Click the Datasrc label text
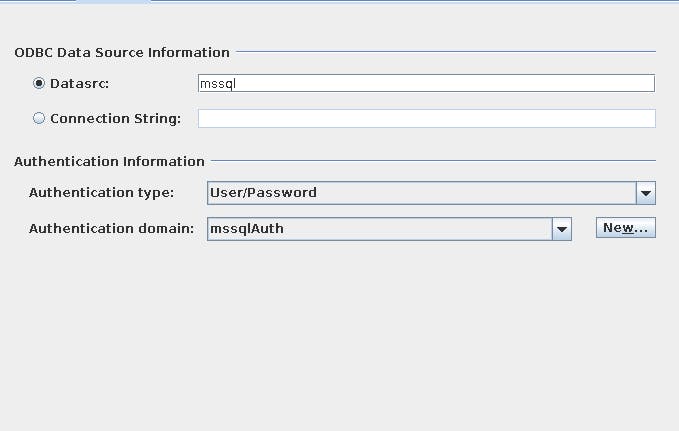This screenshot has height=431, width=679. pyautogui.click(x=78, y=84)
